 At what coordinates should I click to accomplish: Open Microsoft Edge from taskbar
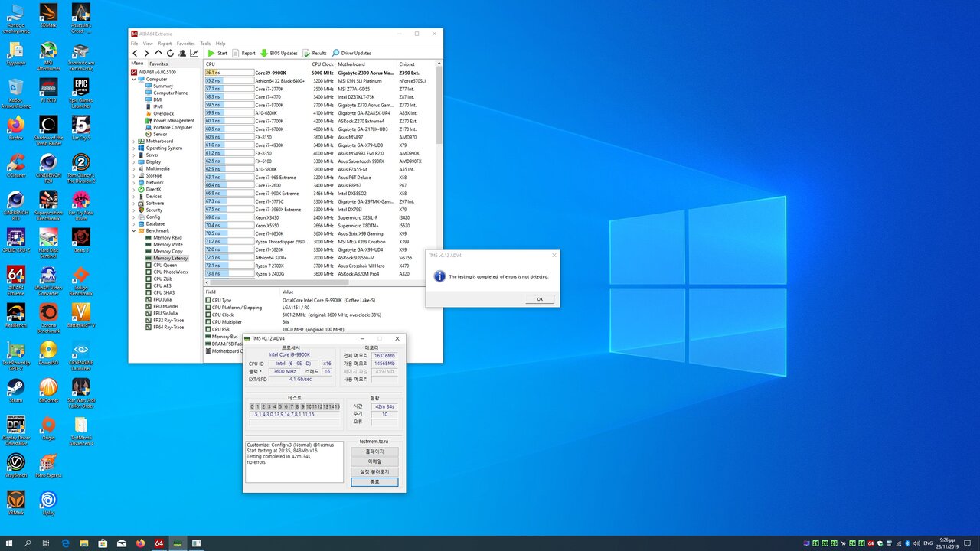(65, 543)
